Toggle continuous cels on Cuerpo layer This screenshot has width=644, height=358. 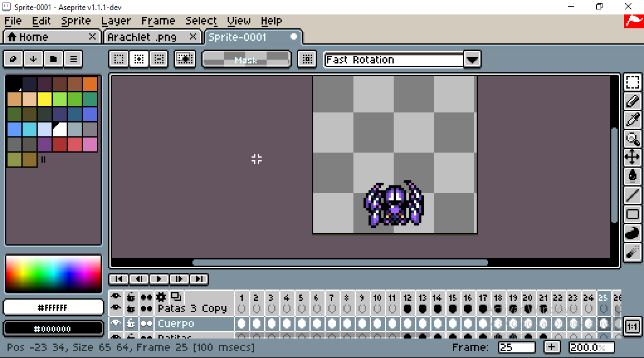[x=146, y=323]
